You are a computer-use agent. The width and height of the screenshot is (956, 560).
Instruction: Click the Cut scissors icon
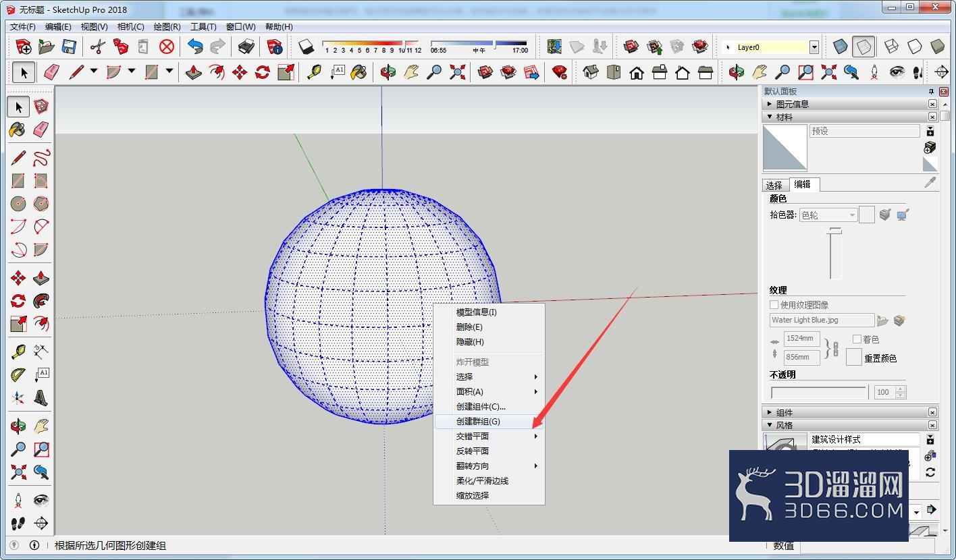coord(98,47)
